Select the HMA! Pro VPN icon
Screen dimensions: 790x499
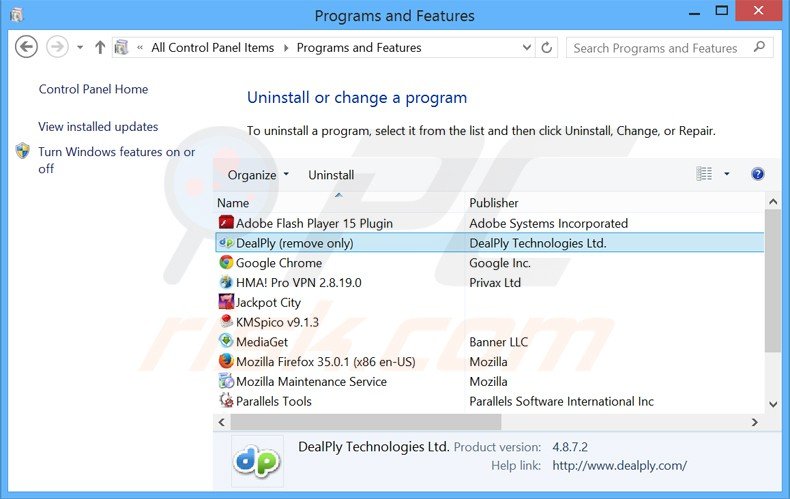point(226,282)
